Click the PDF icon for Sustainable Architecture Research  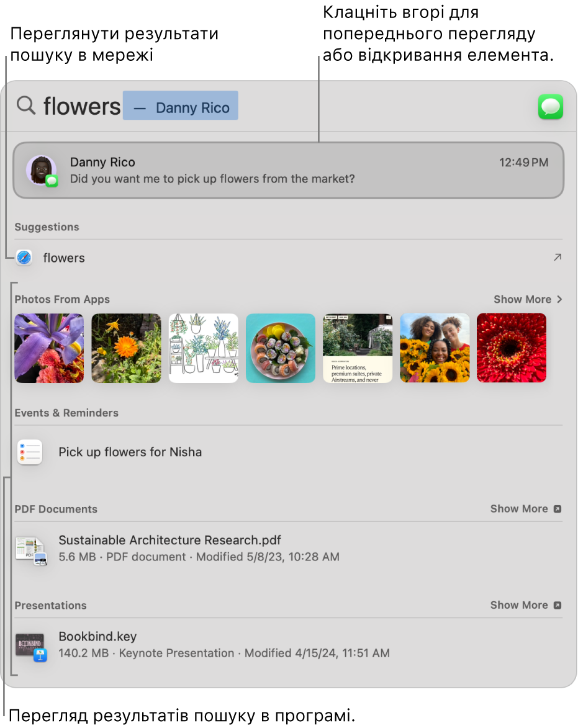pos(30,550)
